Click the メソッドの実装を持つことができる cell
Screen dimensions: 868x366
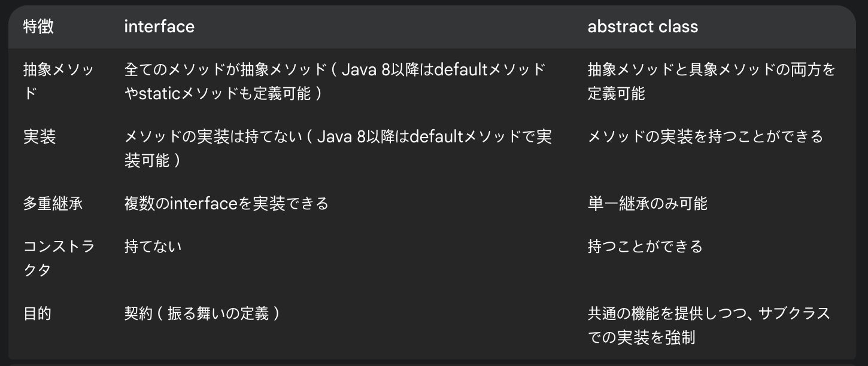705,137
